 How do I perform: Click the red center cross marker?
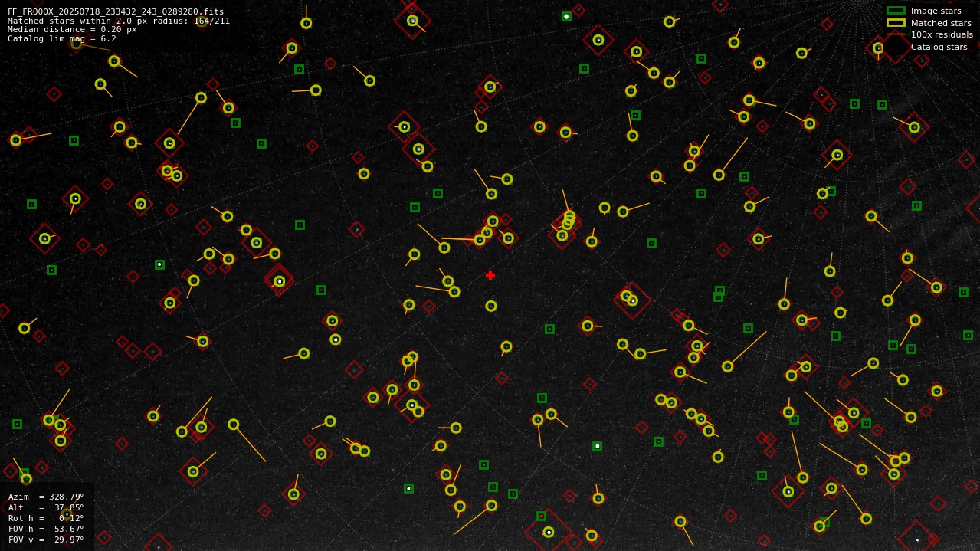[490, 275]
